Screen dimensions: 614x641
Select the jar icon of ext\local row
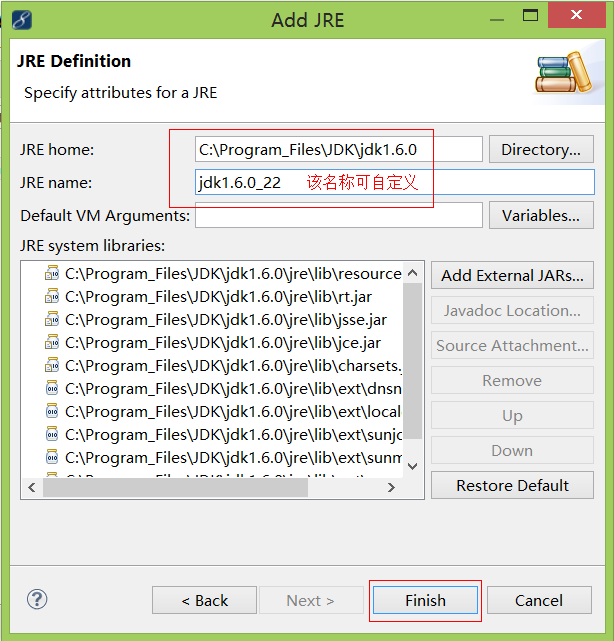tap(52, 411)
